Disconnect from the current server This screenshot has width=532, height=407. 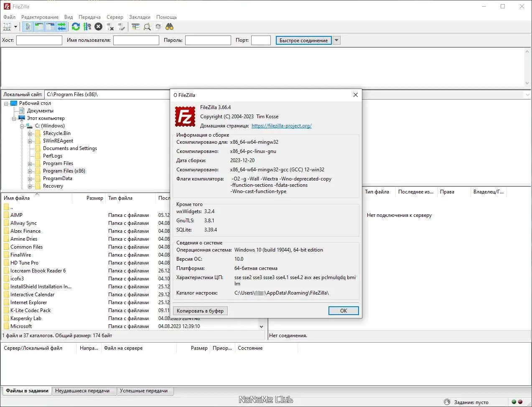tap(110, 27)
